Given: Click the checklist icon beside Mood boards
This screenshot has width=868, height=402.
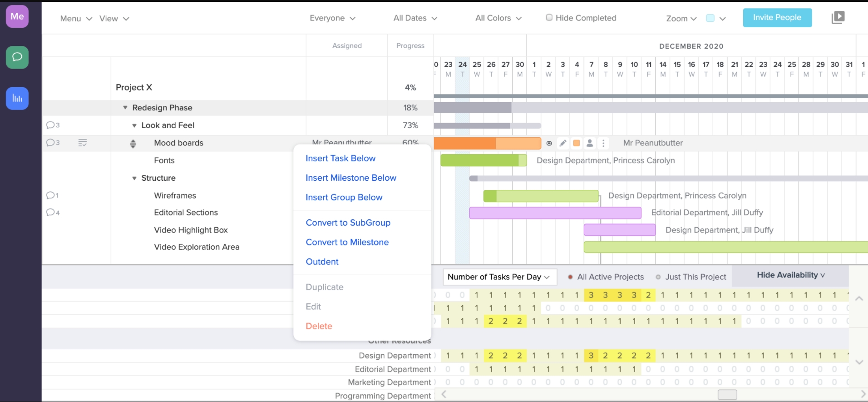Looking at the screenshot, I should coord(82,143).
